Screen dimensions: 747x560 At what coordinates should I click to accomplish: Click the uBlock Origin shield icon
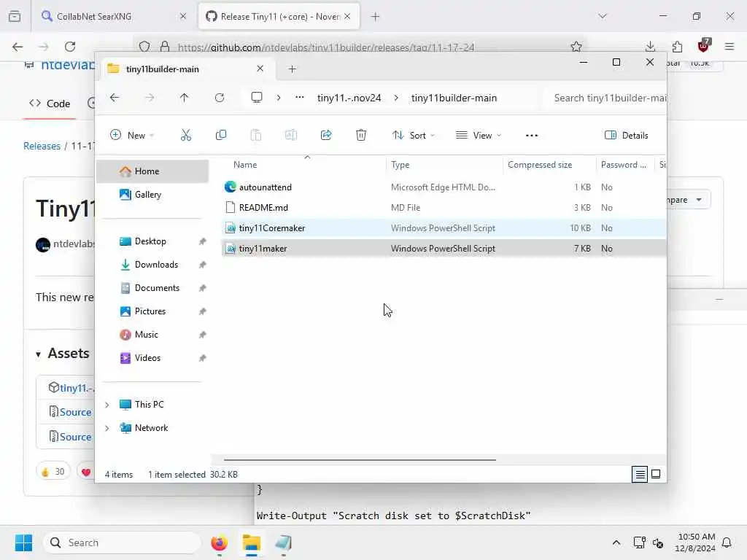704,46
